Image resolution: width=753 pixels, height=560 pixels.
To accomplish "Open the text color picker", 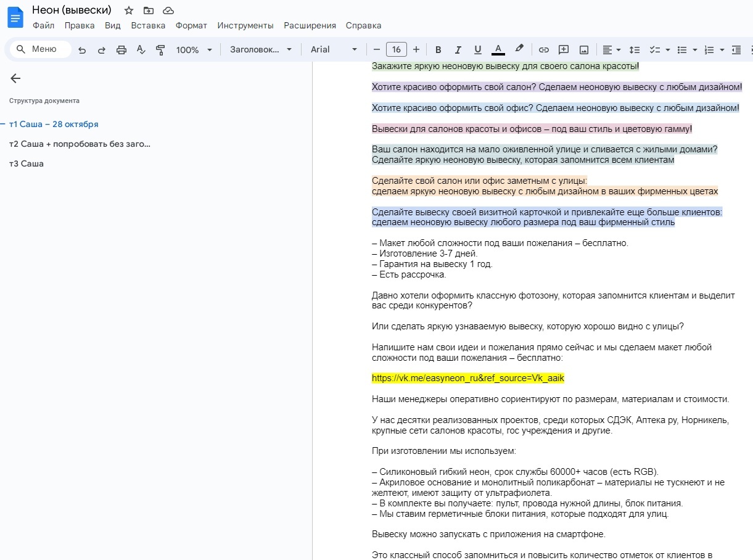I will pos(498,50).
